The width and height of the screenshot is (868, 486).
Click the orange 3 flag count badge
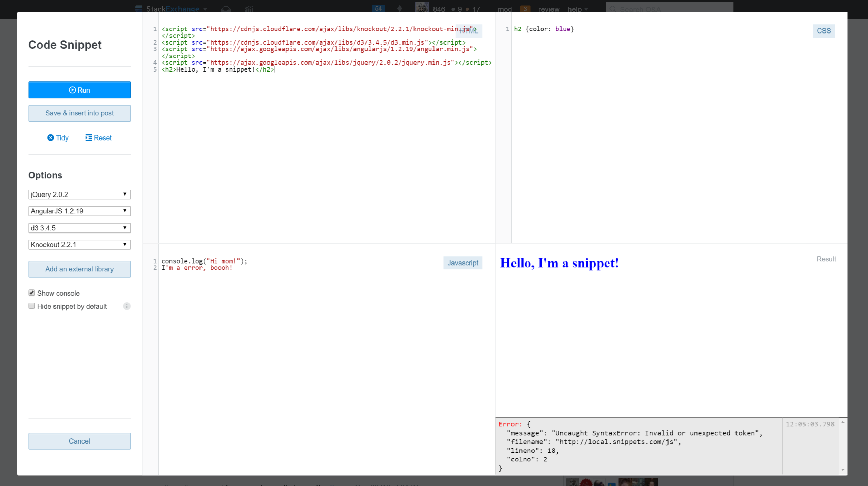pos(525,9)
